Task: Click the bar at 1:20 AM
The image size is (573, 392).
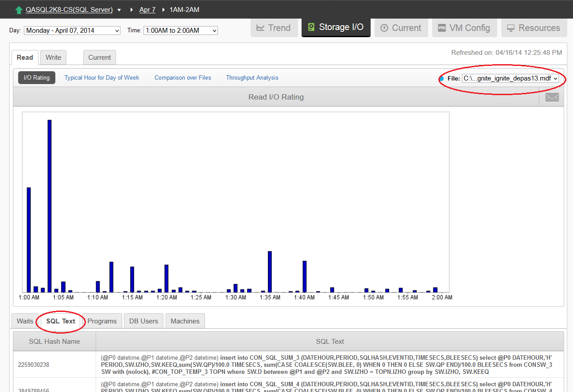Action: coord(166,278)
